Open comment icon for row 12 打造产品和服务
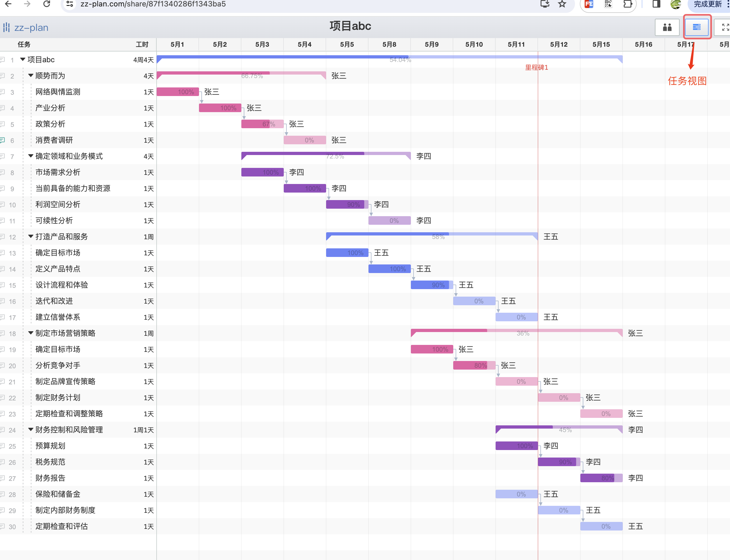This screenshot has height=560, width=730. 3,237
